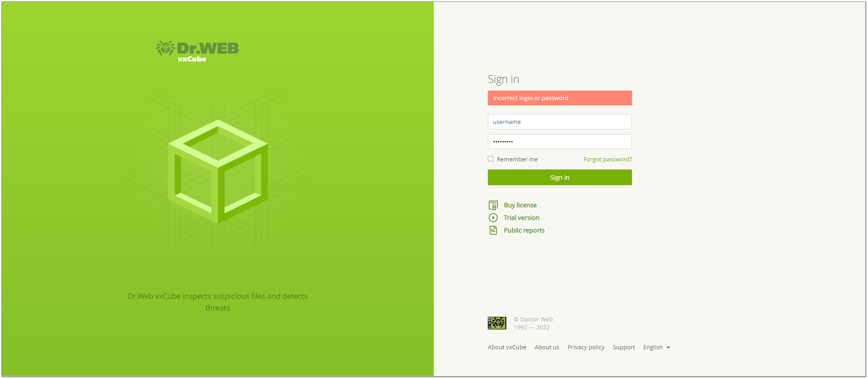Click the green cube illustration
The image size is (868, 379).
218,171
